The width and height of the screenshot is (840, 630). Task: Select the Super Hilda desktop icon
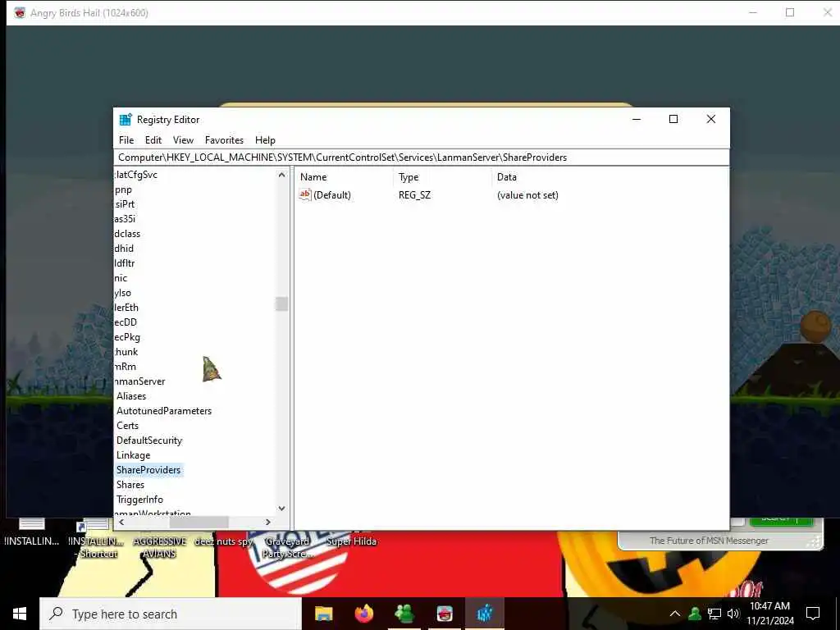[x=351, y=541]
